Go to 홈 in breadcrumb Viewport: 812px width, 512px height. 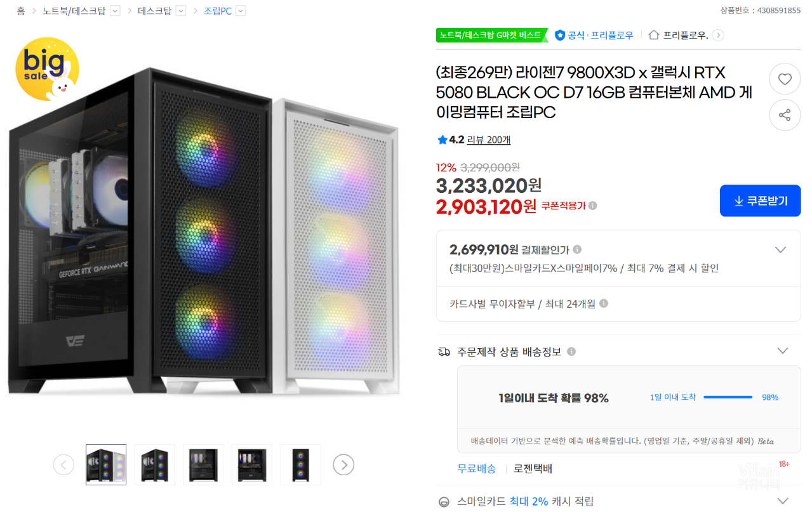pyautogui.click(x=21, y=11)
